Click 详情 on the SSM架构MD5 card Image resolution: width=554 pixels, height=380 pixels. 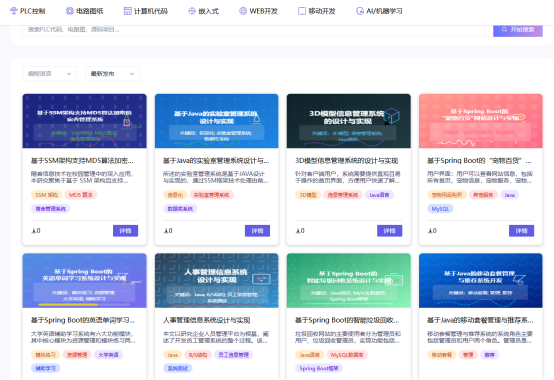coord(125,231)
